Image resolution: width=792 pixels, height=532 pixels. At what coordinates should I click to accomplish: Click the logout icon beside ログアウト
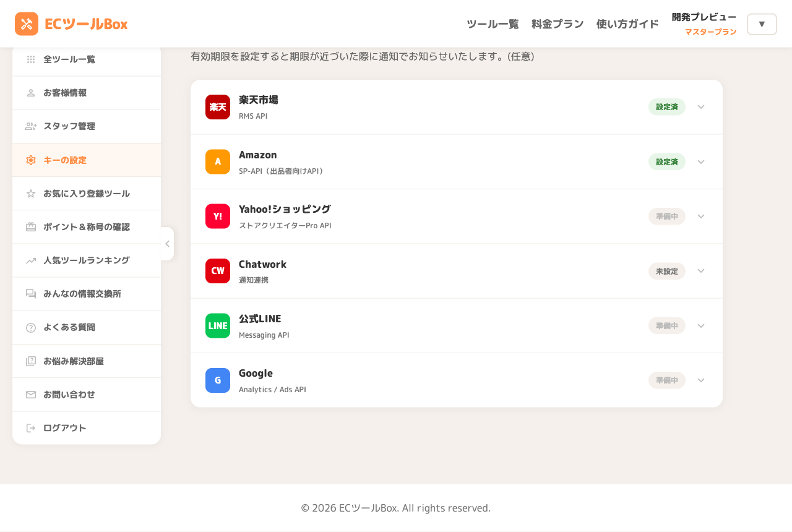click(x=31, y=428)
